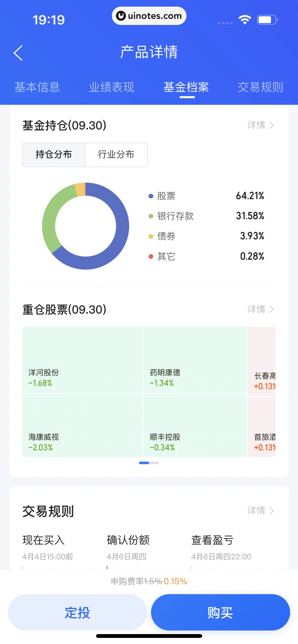Image resolution: width=298 pixels, height=644 pixels.
Task: Click the yellow 债券 legend dot
Action: pos(151,236)
